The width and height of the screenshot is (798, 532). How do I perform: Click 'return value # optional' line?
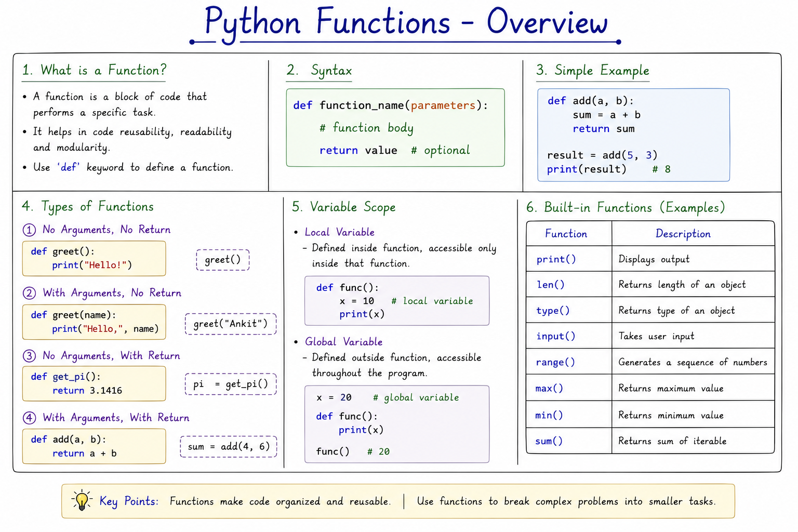tap(394, 150)
